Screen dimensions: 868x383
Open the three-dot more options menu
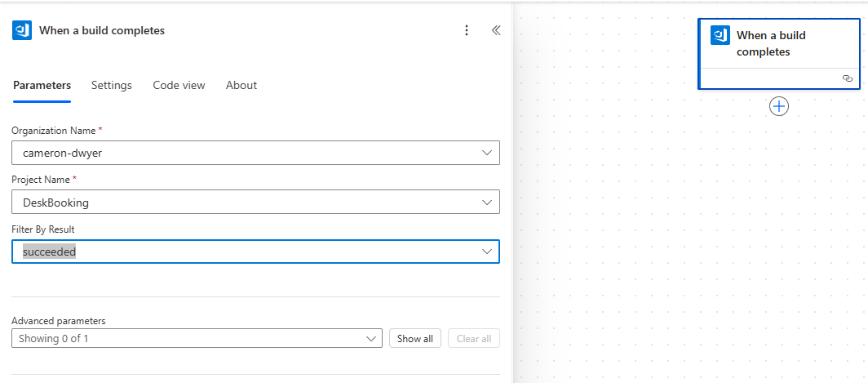point(467,30)
